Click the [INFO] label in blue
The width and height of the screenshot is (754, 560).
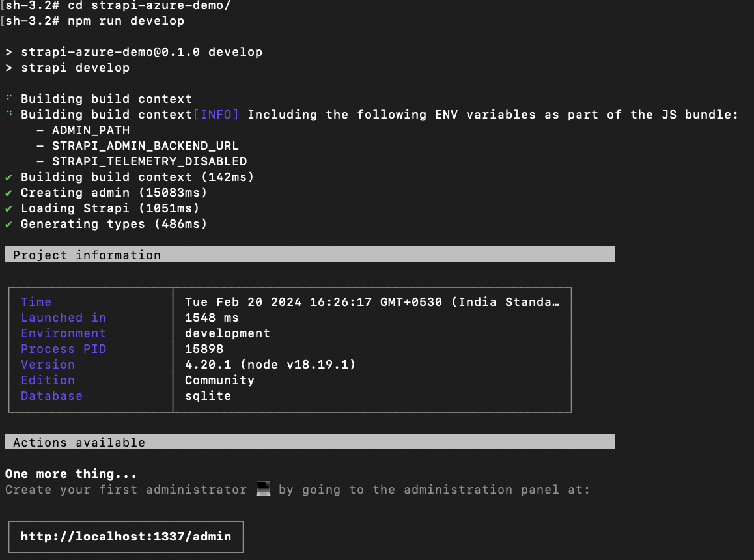coord(216,114)
